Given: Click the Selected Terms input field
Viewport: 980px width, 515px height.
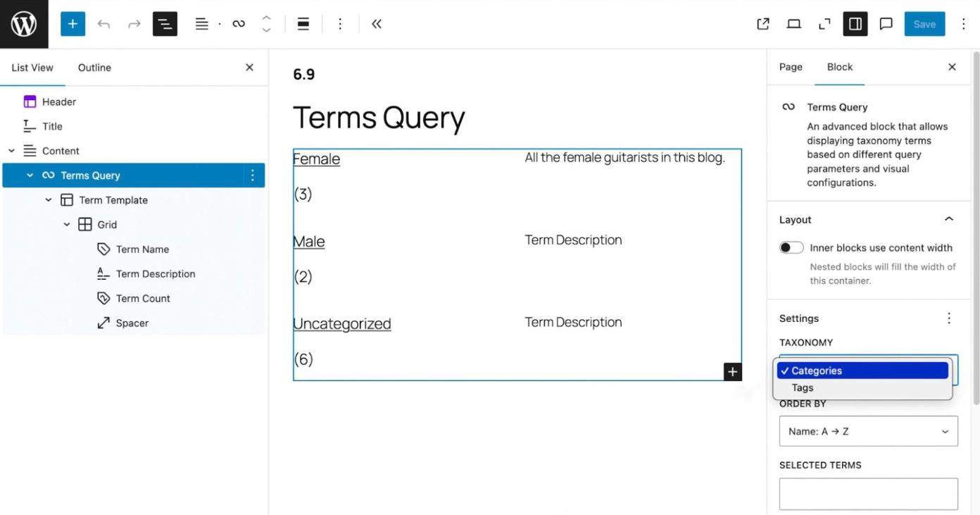Looking at the screenshot, I should click(x=868, y=494).
